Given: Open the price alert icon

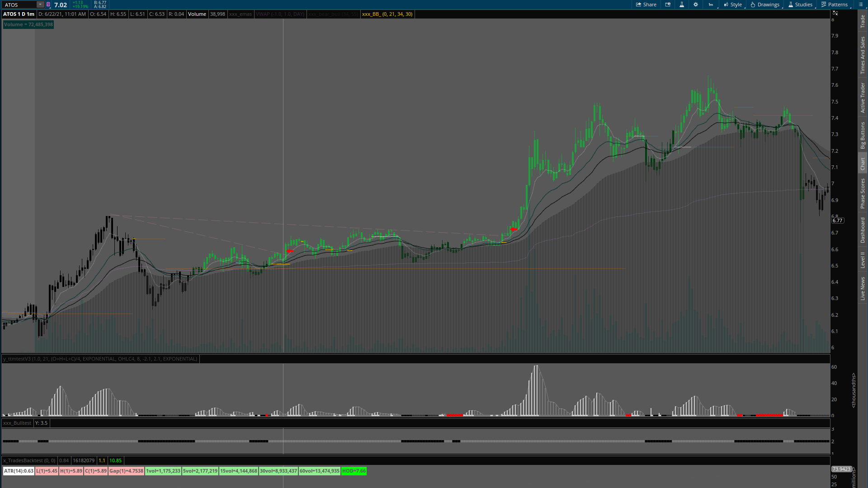Looking at the screenshot, I should [x=668, y=5].
